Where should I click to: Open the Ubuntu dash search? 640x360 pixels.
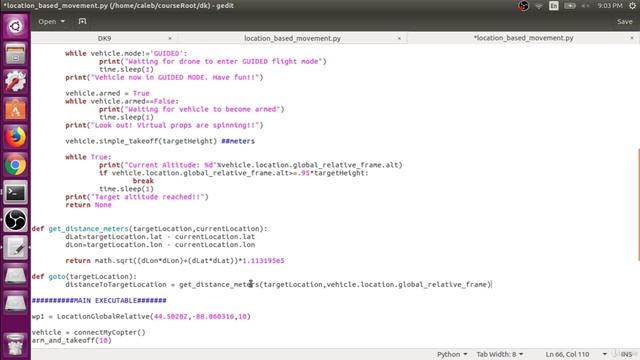[x=15, y=27]
